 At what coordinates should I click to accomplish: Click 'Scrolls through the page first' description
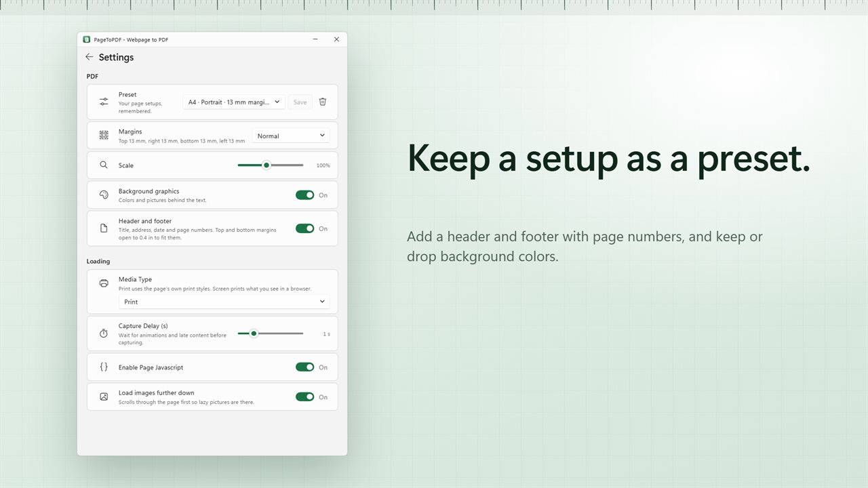[x=186, y=402]
